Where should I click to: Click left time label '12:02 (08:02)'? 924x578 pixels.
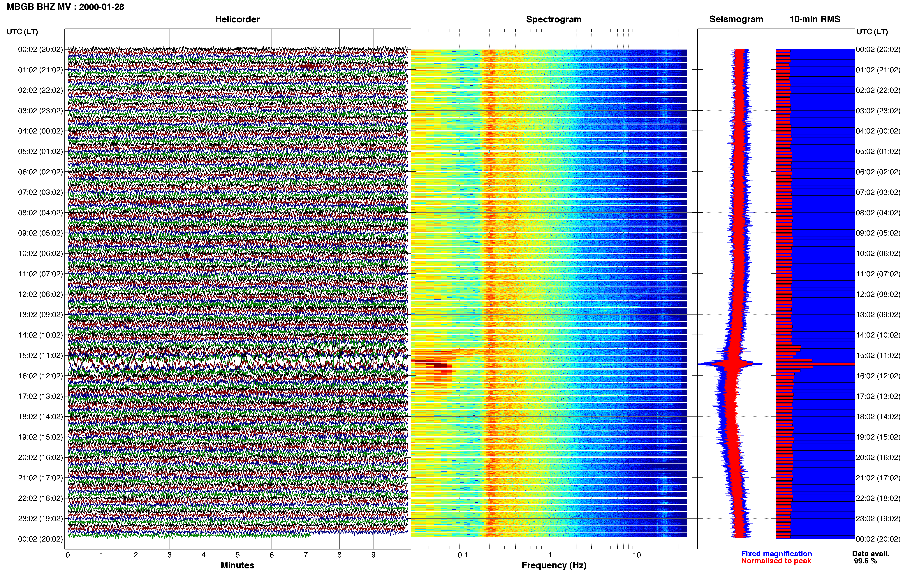pos(40,294)
